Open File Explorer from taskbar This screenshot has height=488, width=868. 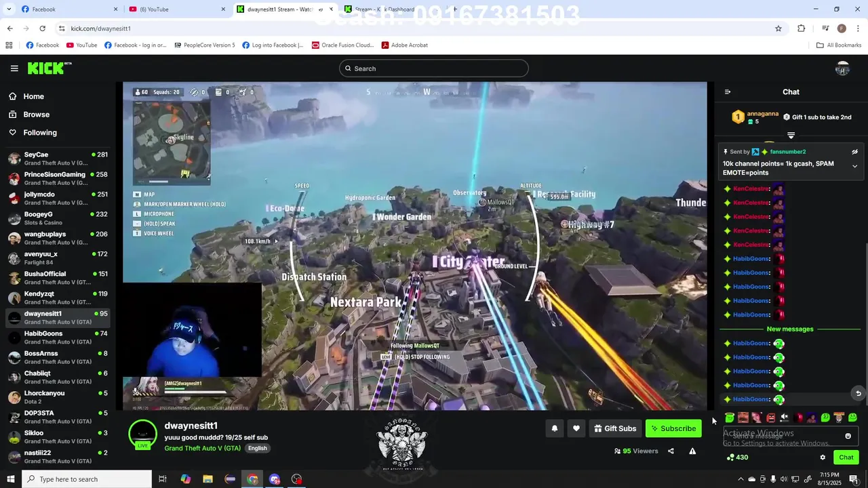208,479
